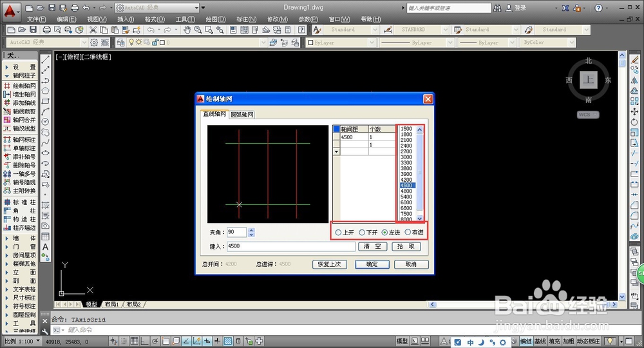This screenshot has width=644, height=348.
Task: Click the Cut scissors icon
Action: click(x=93, y=30)
